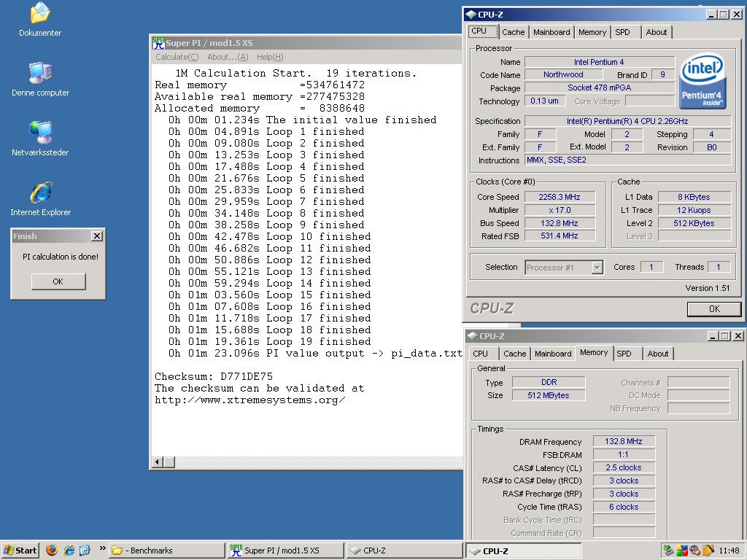747x560 pixels.
Task: Click the Super PI horizontal scrollbar track
Action: (x=318, y=462)
